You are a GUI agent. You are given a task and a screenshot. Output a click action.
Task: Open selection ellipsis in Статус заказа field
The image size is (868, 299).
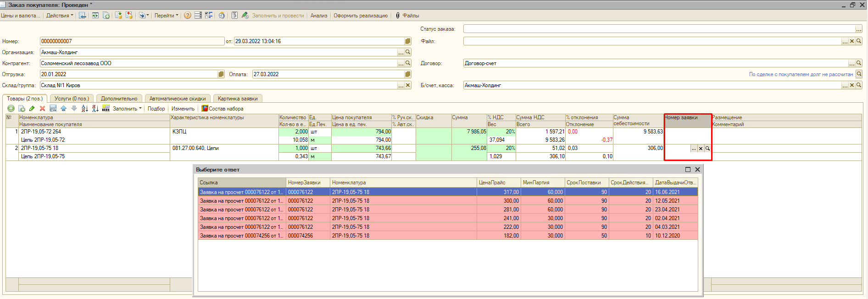tap(859, 29)
